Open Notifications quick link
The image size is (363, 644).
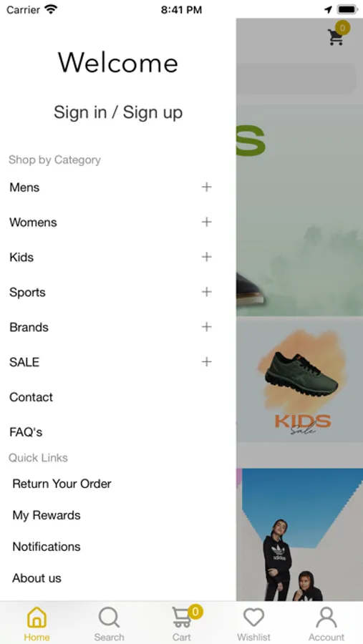click(x=47, y=547)
